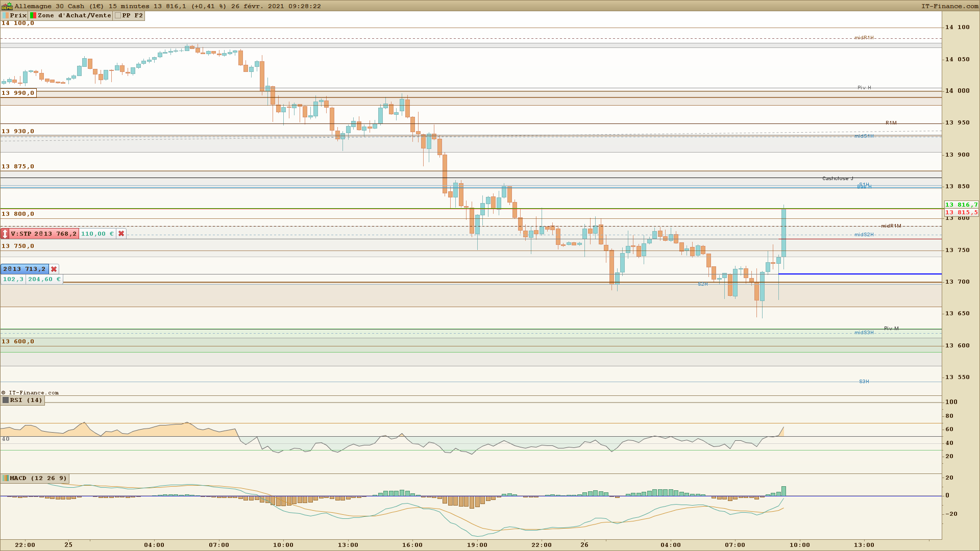
Task: Open the Prix indicator label
Action: click(18, 16)
